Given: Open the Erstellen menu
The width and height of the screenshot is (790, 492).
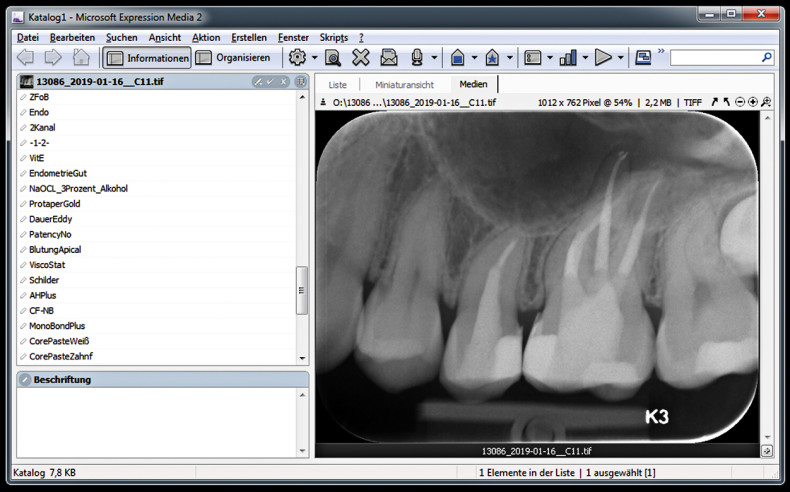Looking at the screenshot, I should click(x=249, y=38).
